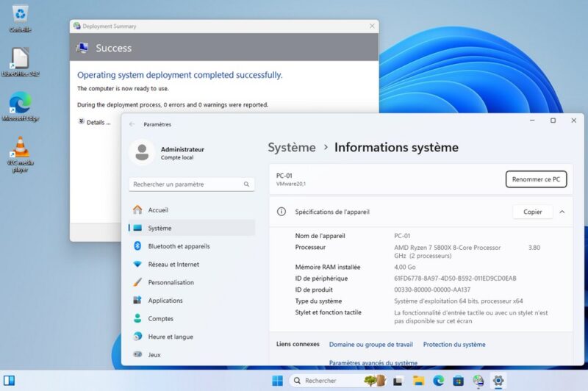This screenshot has height=391, width=588.
Task: Open the Protection du système link
Action: (454, 344)
